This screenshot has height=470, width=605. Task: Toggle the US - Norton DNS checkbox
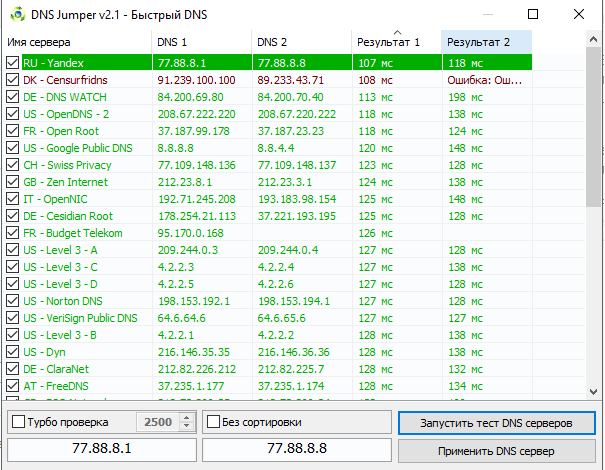(x=12, y=300)
